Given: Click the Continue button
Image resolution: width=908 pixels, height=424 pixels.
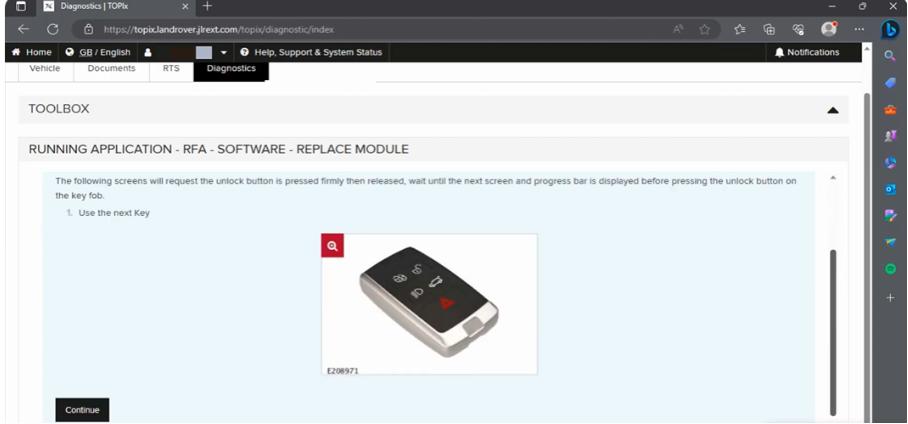Looking at the screenshot, I should pos(82,410).
